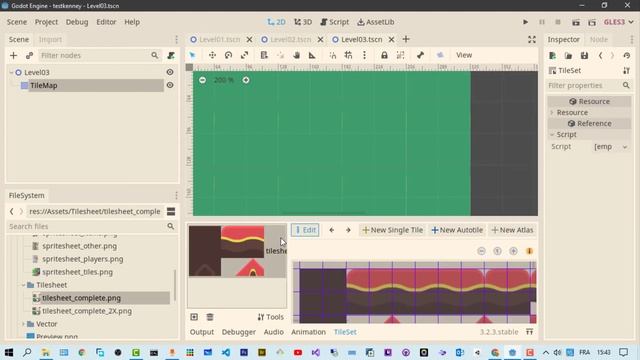640x360 pixels.
Task: Open the Debug menu
Action: (77, 22)
